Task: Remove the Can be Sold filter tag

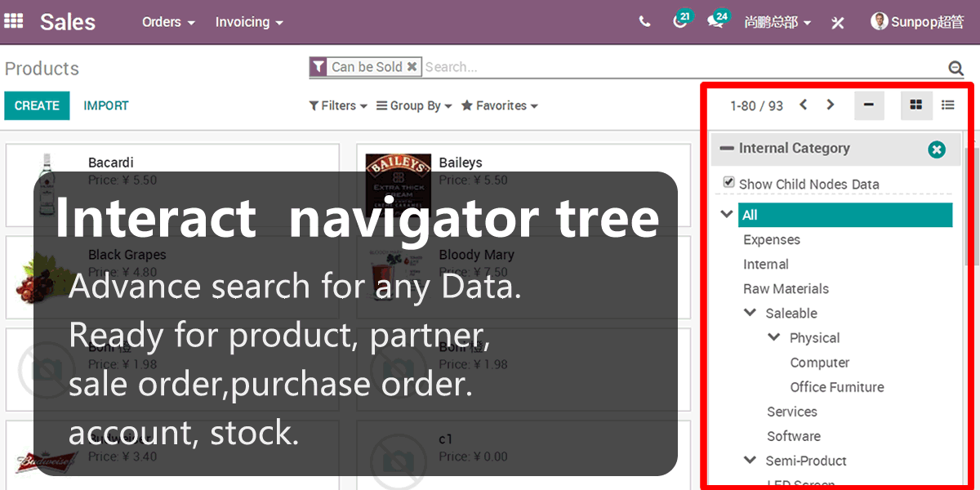Action: click(x=412, y=67)
